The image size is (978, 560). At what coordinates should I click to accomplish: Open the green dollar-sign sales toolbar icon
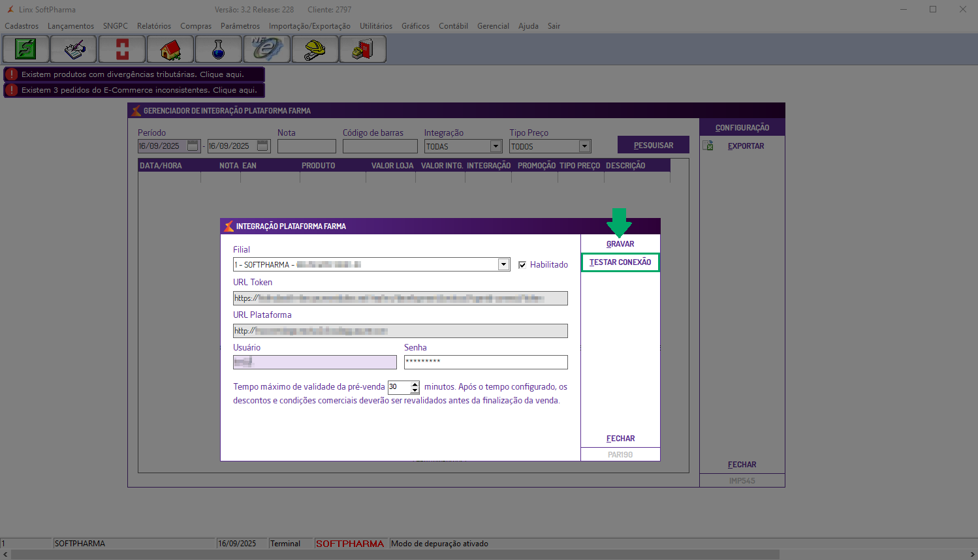pyautogui.click(x=26, y=49)
